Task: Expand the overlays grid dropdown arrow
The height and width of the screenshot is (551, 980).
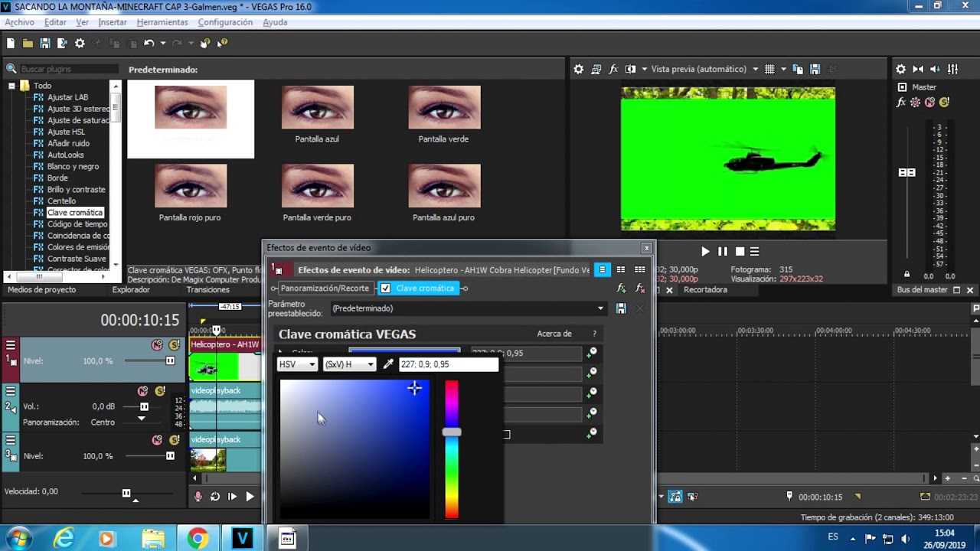Action: [783, 69]
